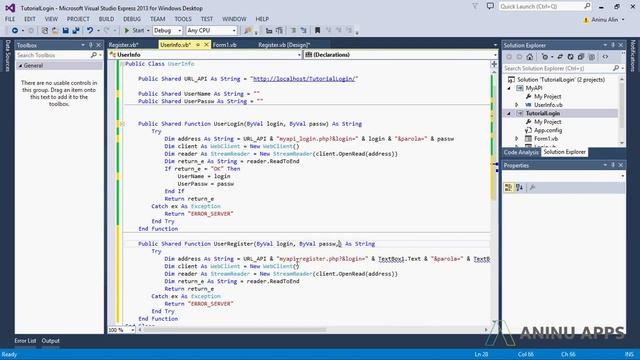Click the Find in Files toolbar icon

click(x=248, y=31)
